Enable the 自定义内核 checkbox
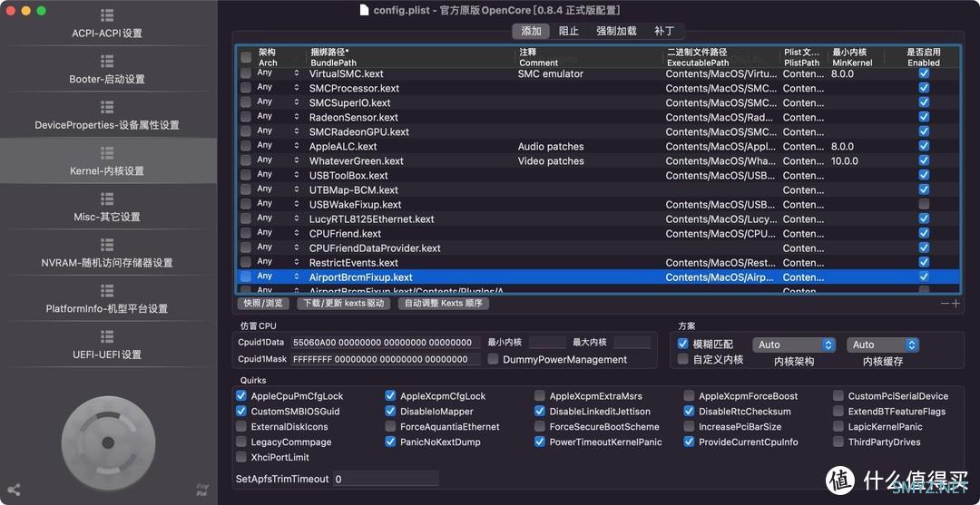 click(x=683, y=359)
